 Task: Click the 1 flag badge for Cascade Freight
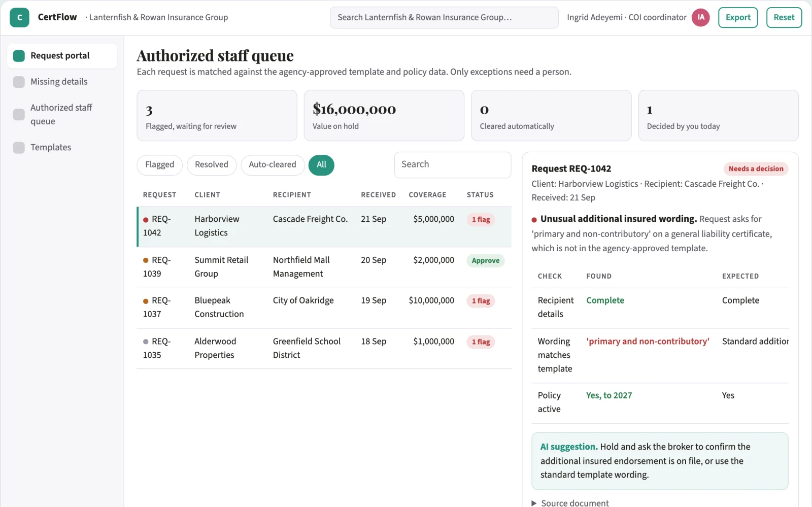(x=481, y=219)
